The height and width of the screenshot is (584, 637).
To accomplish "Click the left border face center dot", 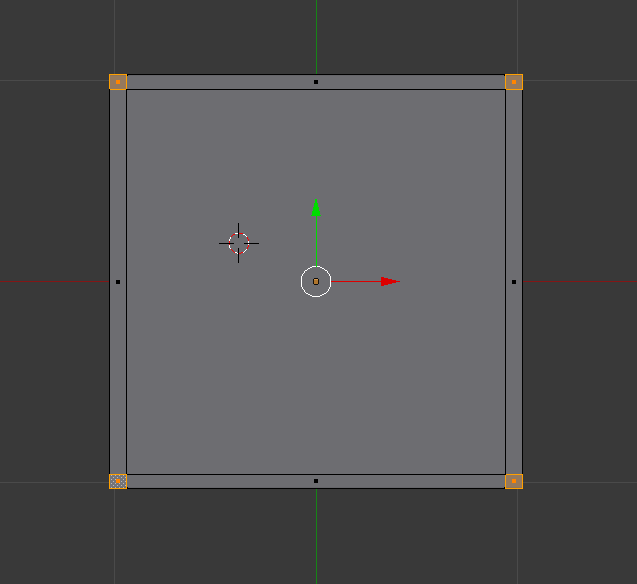I will click(118, 282).
